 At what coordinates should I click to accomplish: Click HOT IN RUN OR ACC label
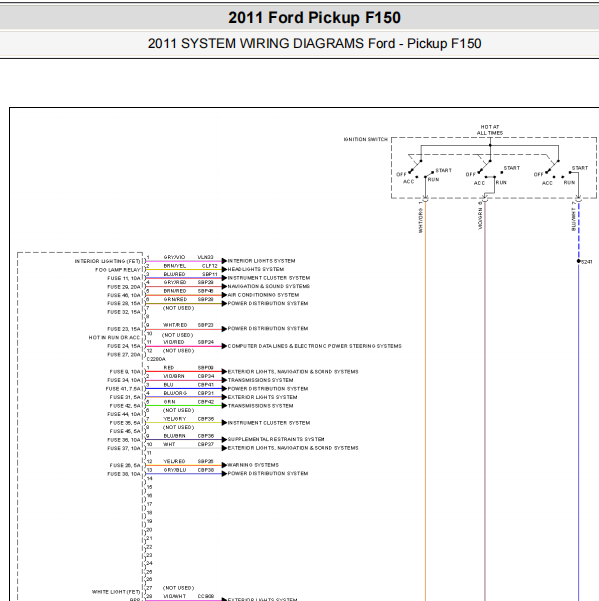[x=115, y=338]
